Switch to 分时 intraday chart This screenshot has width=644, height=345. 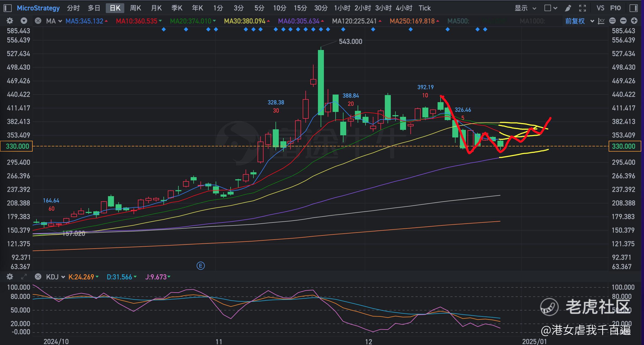pos(73,8)
